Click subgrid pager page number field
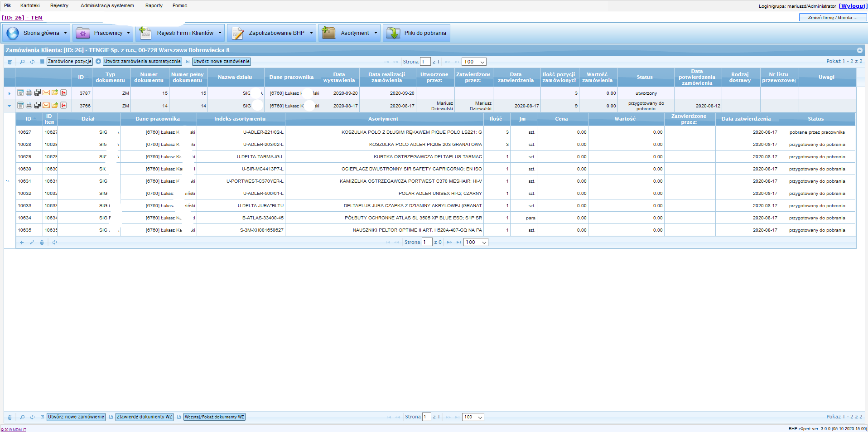This screenshot has height=432, width=868. [427, 242]
